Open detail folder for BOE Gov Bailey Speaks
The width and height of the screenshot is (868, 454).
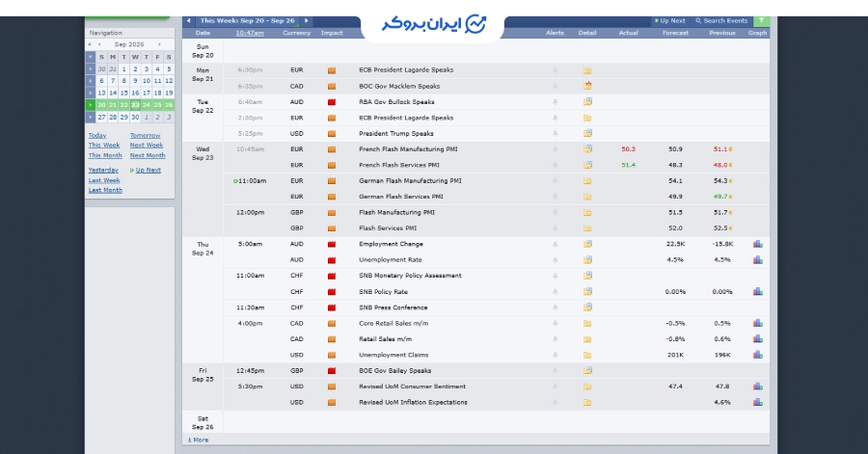[x=587, y=370]
